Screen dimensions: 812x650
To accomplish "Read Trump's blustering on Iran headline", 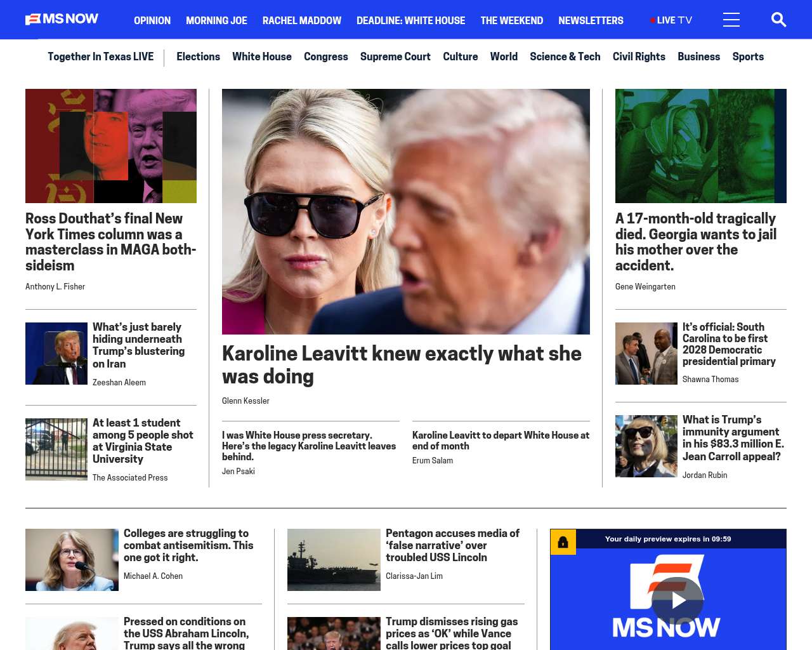I will click(x=139, y=345).
